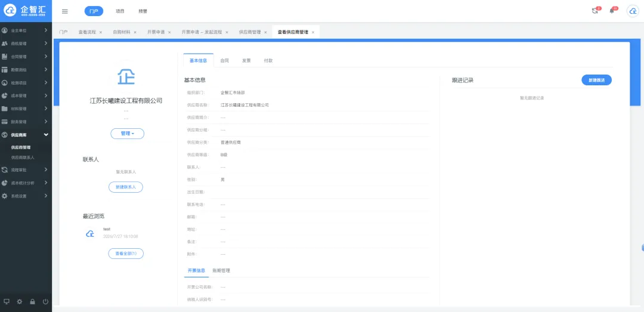Expand the 成本统计分析 chevron

[x=46, y=183]
